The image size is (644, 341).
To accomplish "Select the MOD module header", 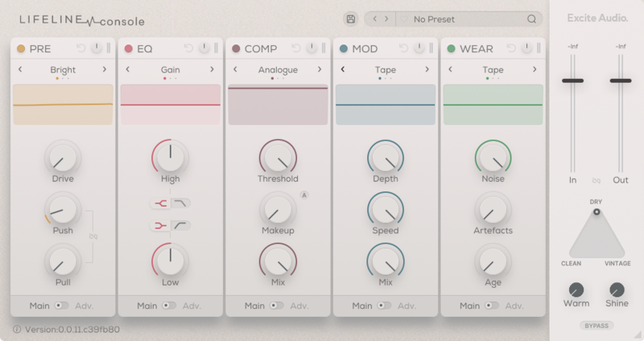I will [365, 49].
